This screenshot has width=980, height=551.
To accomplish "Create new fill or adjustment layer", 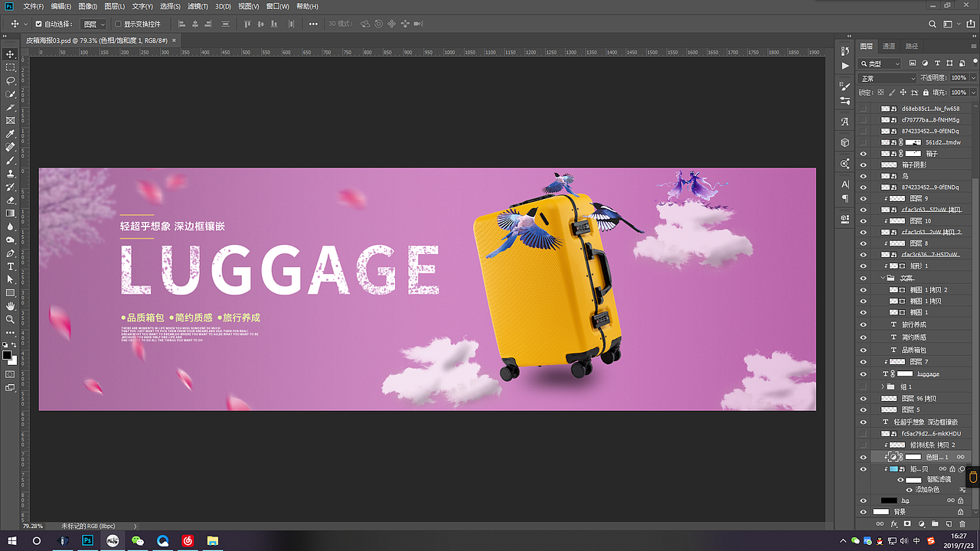I will pos(921,524).
